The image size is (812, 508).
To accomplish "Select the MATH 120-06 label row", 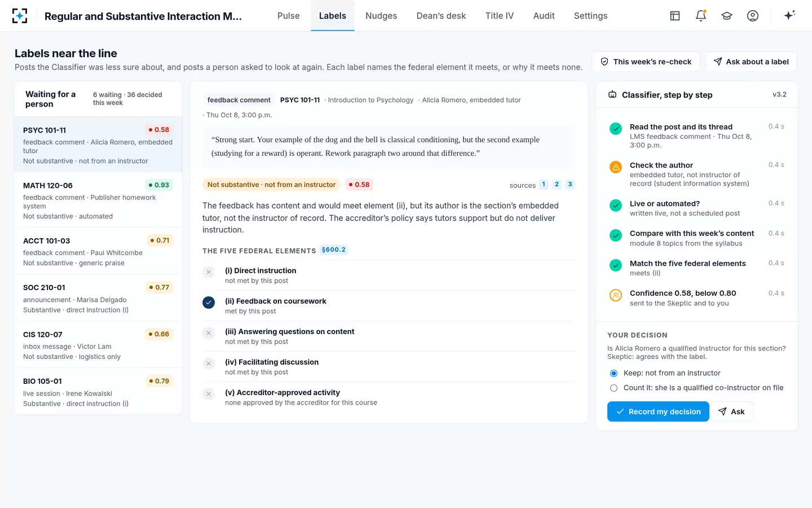I will 98,200.
